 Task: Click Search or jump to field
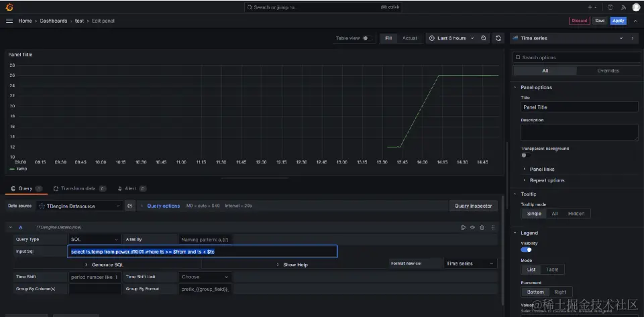(x=323, y=7)
